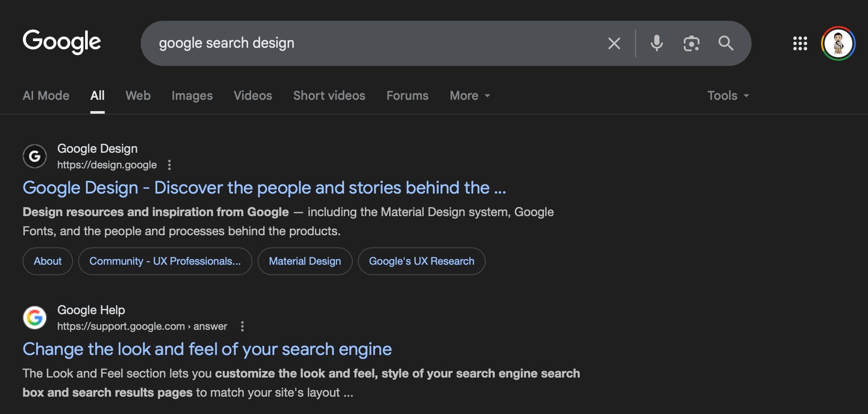
Task: Switch to the Videos tab
Action: pos(253,95)
